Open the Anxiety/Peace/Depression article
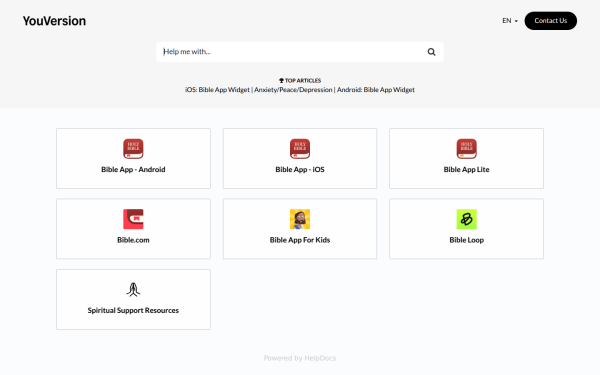Viewport: 600px width, 375px height. tap(293, 90)
